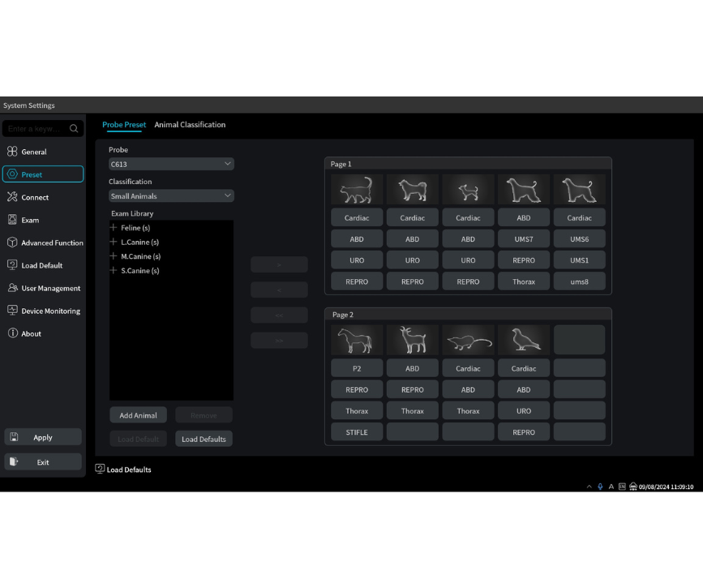Click the goat animal icon
This screenshot has height=588, width=703.
coord(412,341)
